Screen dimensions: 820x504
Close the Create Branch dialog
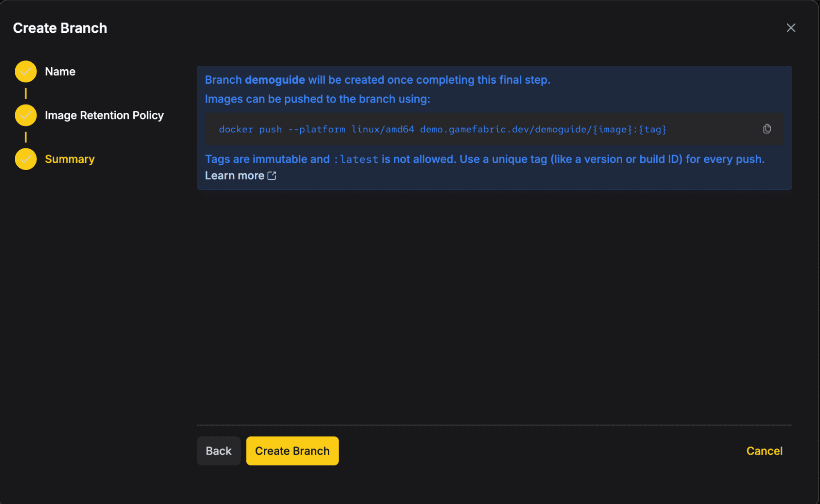click(x=791, y=28)
